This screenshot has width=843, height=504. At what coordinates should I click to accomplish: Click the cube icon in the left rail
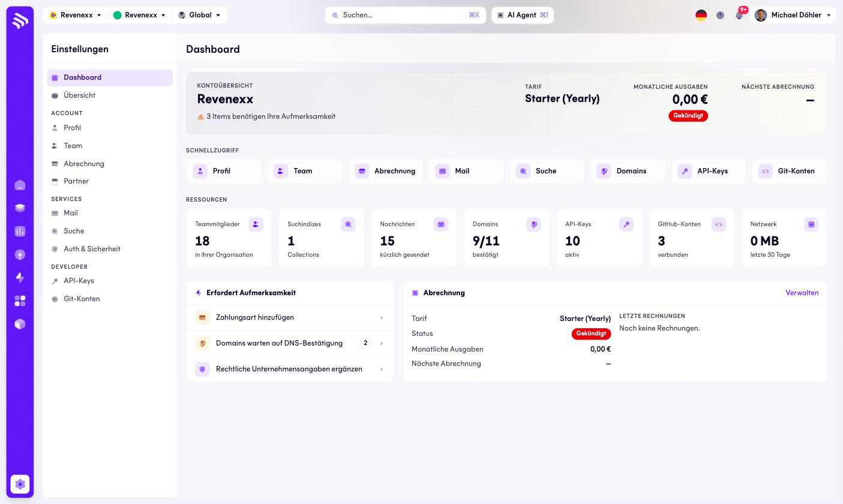(x=20, y=324)
